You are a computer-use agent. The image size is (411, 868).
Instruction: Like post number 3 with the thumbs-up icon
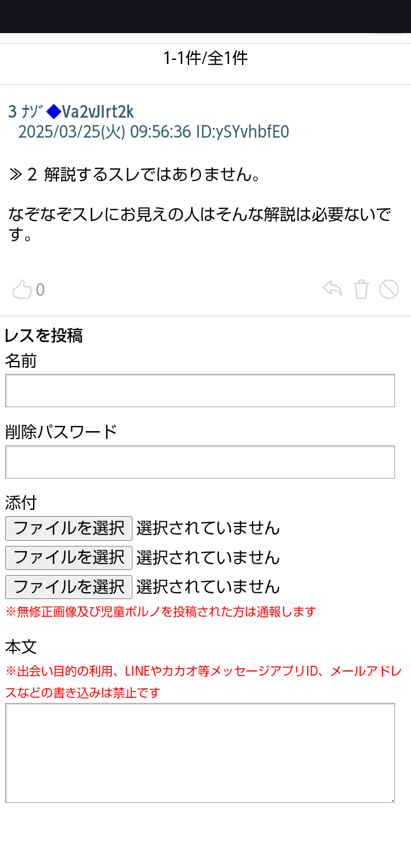pos(23,290)
